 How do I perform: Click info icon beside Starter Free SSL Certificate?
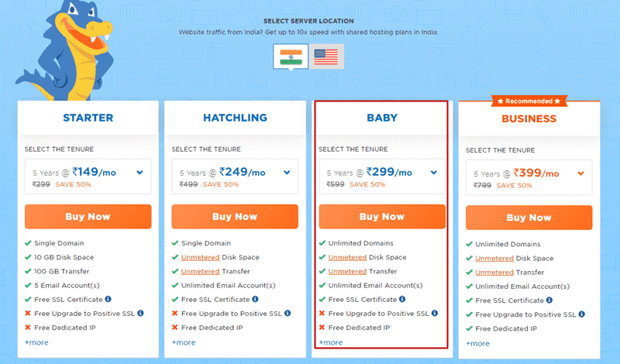point(108,299)
